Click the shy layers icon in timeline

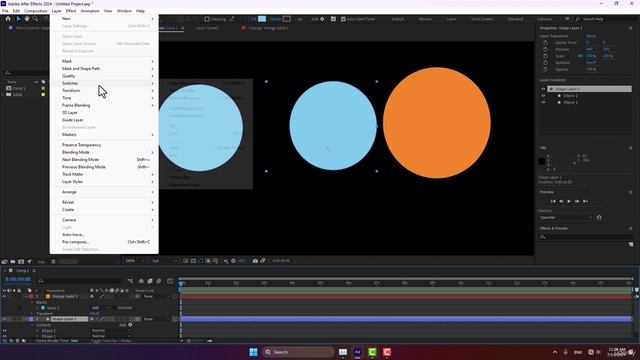(x=141, y=281)
